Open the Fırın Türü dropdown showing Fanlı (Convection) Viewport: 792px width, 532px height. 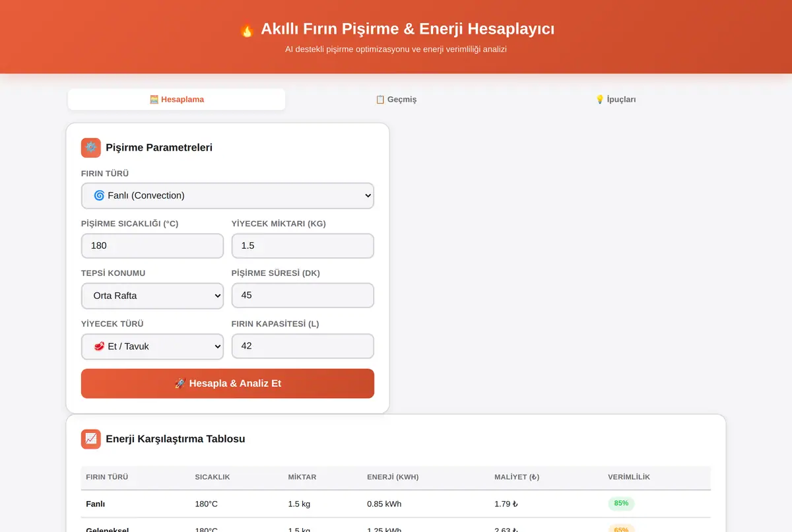(x=228, y=196)
